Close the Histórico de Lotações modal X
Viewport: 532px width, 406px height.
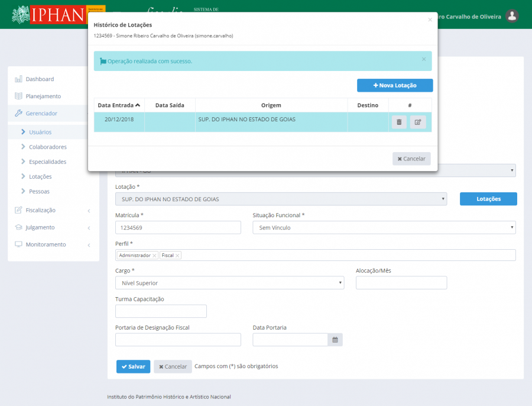coord(430,20)
